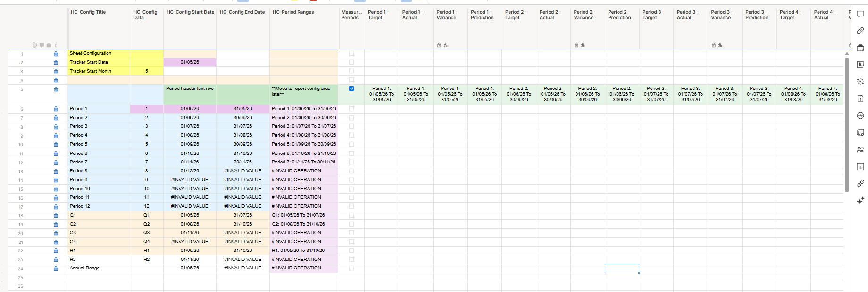Open the Activity Log pulse icon
The height and width of the screenshot is (292, 868).
pyautogui.click(x=860, y=115)
